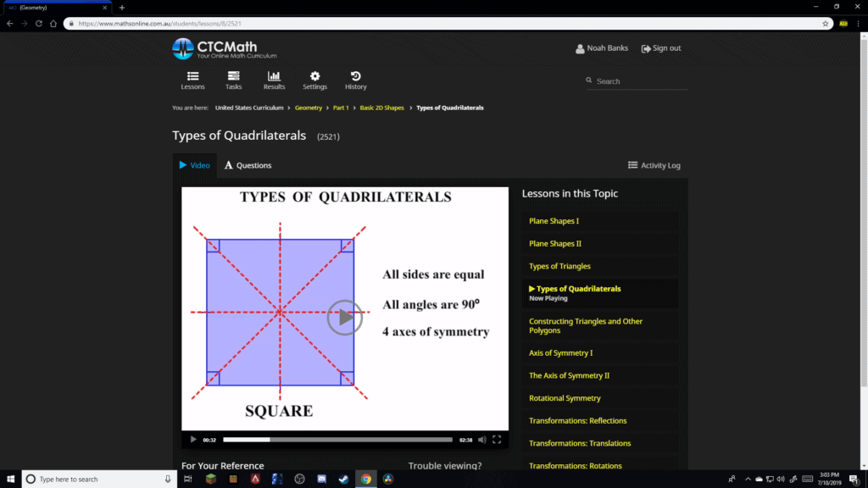Switch to the Questions tab
868x488 pixels.
point(248,165)
